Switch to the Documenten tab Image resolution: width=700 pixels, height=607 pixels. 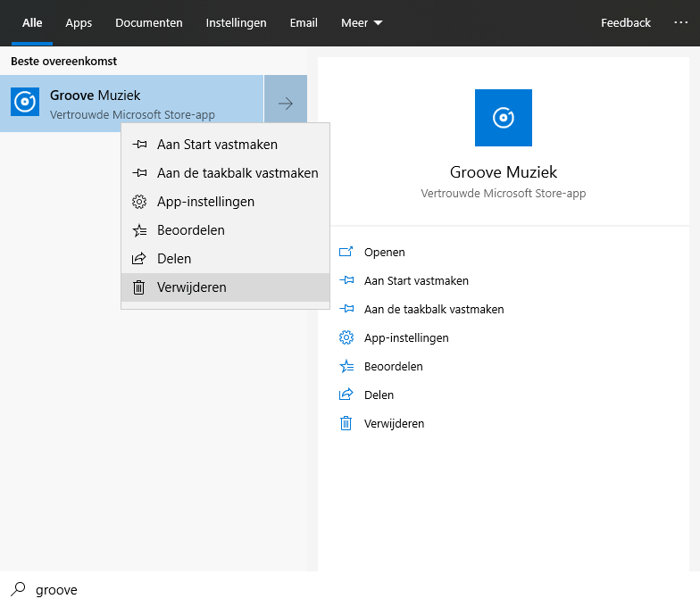point(149,23)
